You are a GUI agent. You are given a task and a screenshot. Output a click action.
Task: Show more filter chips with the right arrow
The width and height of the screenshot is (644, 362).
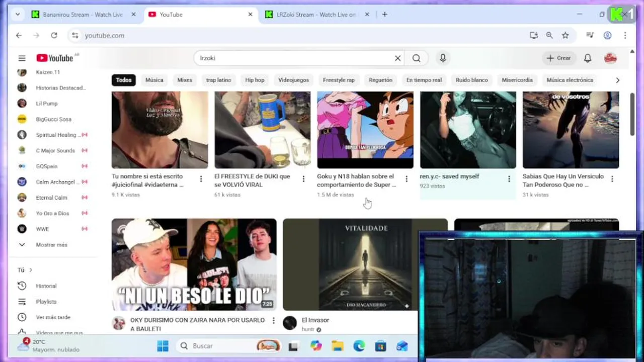(x=617, y=80)
